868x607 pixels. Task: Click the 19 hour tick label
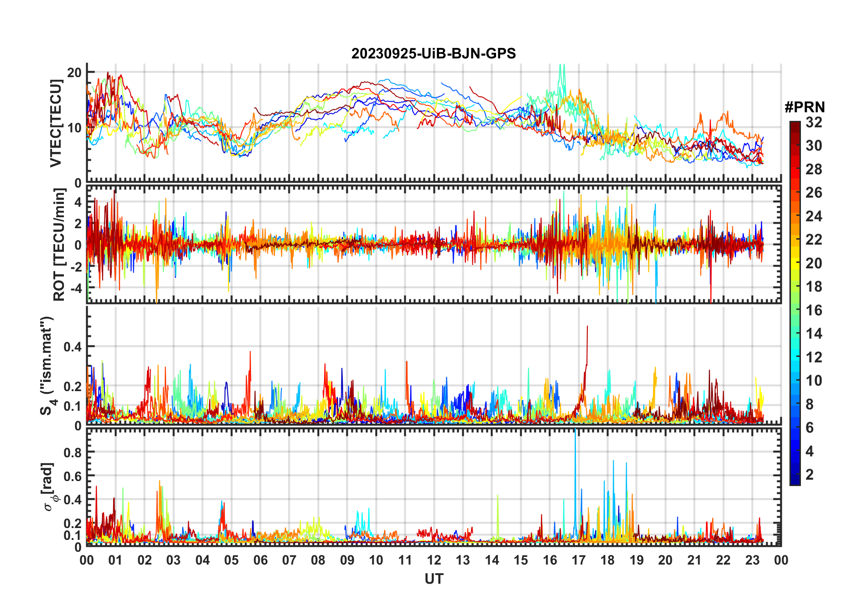pos(637,560)
